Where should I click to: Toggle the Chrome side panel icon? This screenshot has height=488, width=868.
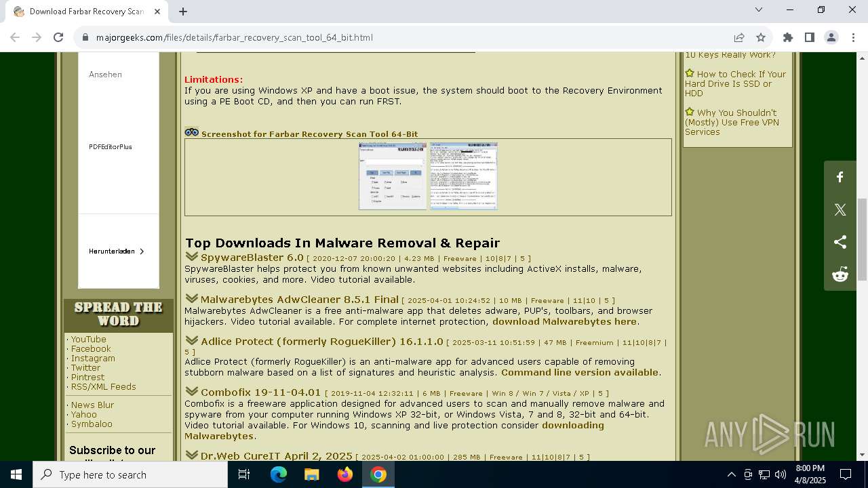point(810,37)
